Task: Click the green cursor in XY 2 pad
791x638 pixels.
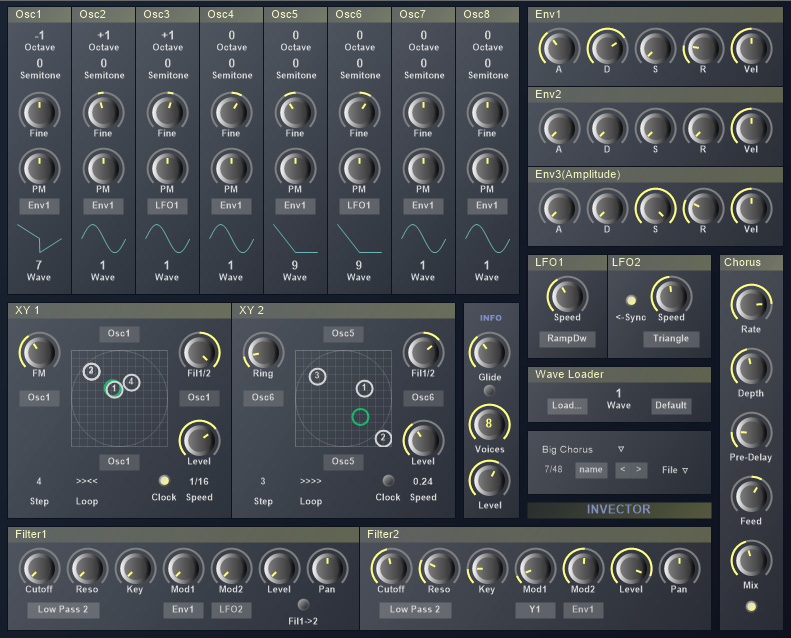Action: [360, 417]
